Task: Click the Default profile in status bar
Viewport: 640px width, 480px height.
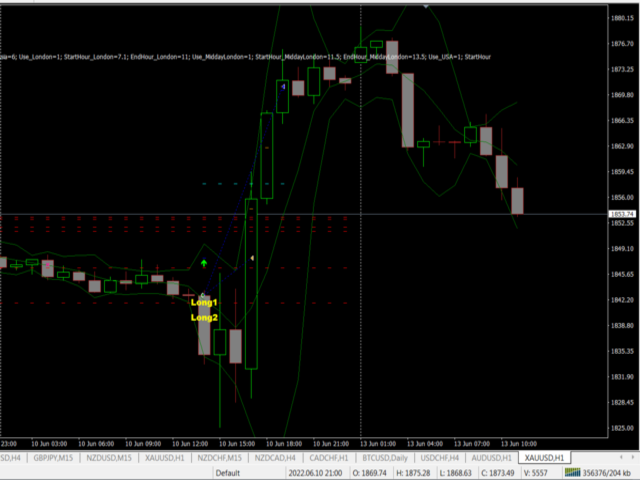Action: pyautogui.click(x=228, y=472)
